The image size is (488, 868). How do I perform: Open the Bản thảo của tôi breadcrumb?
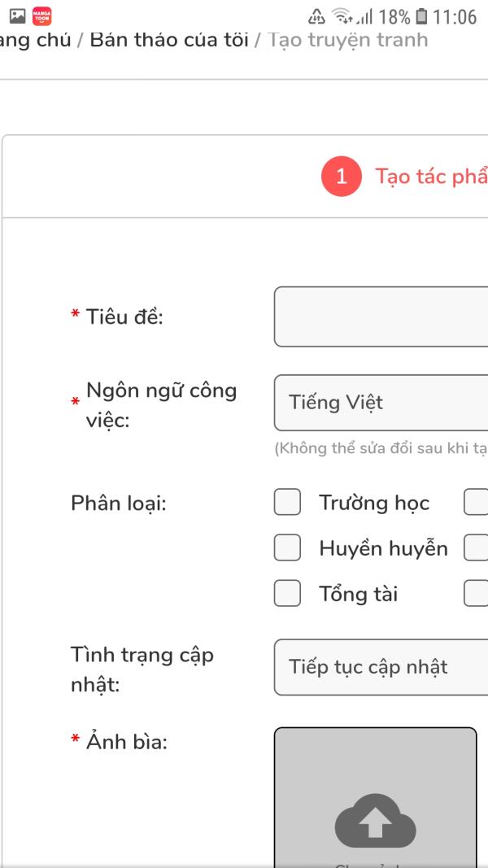169,39
